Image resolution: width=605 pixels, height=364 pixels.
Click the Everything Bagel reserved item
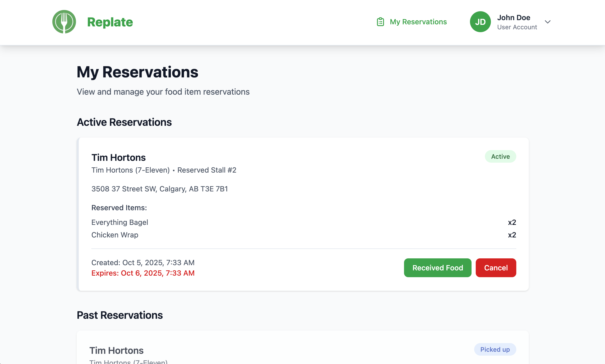point(120,222)
